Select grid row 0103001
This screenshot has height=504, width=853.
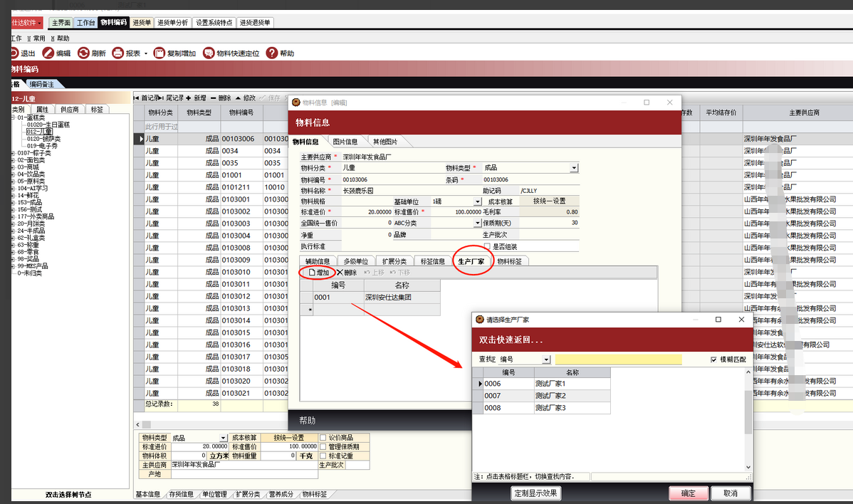[x=236, y=199]
